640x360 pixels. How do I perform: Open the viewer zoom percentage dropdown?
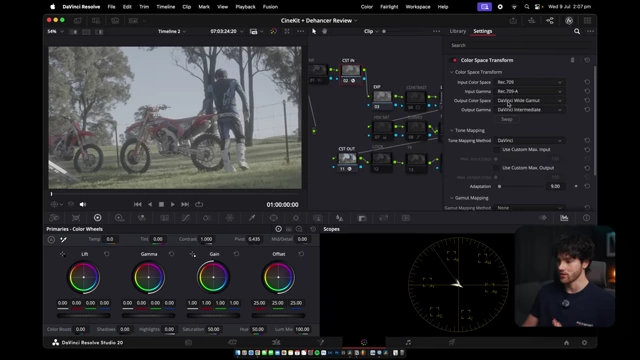55,31
